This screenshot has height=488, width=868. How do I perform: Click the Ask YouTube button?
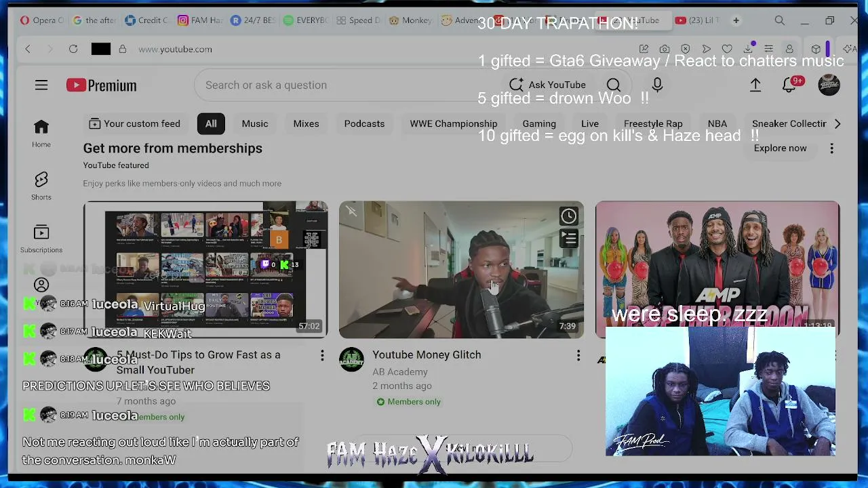pos(547,85)
